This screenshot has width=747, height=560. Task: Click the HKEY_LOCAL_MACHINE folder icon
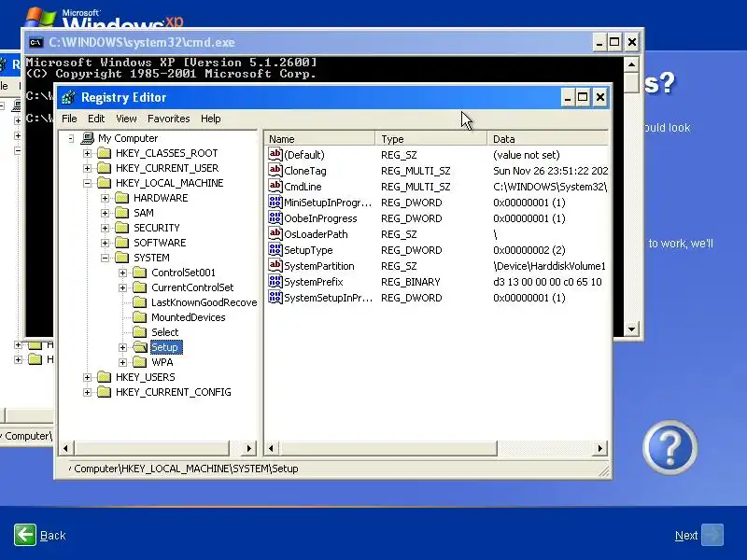[x=104, y=183]
